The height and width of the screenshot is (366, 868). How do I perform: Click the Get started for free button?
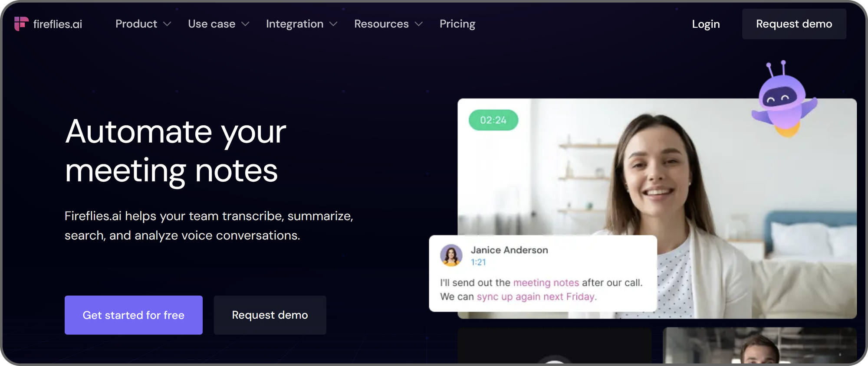pos(134,315)
